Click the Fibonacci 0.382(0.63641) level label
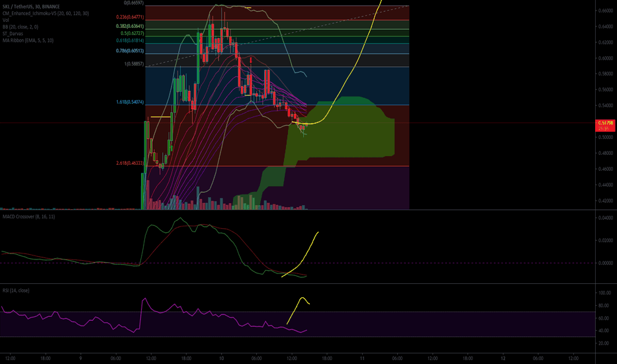 click(x=130, y=26)
